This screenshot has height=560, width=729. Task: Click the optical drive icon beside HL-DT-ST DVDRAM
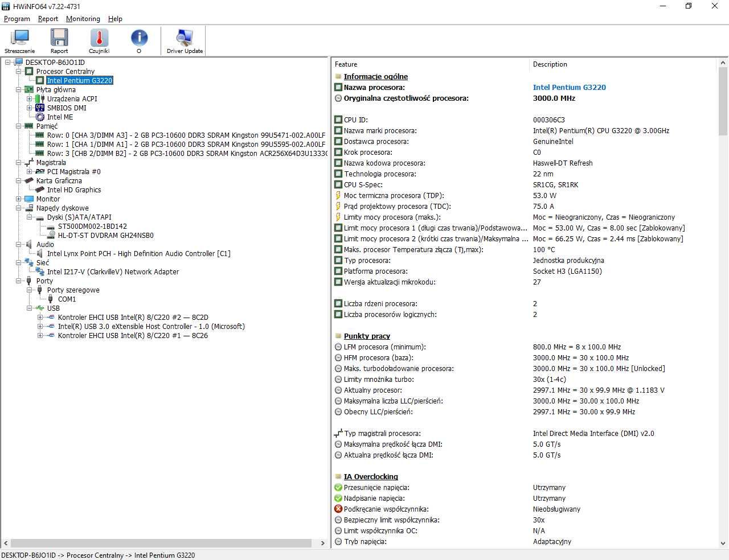pyautogui.click(x=51, y=235)
